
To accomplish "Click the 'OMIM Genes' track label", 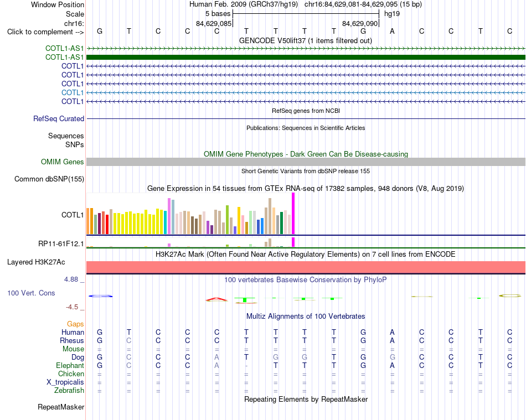I will click(x=62, y=162).
